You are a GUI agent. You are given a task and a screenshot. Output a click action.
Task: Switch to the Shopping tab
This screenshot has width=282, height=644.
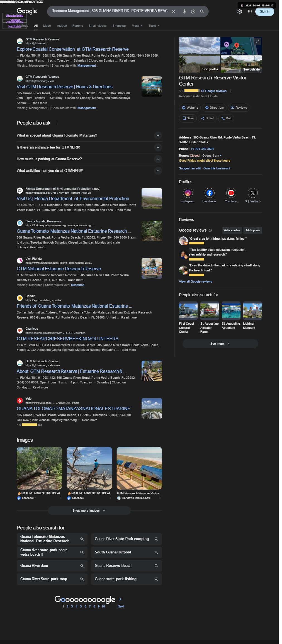[119, 26]
